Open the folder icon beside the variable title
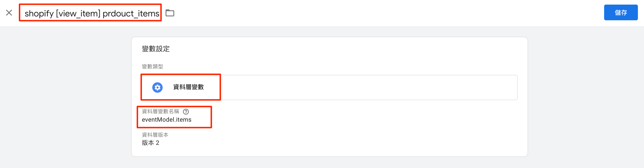Image resolution: width=644 pixels, height=168 pixels. [x=170, y=13]
